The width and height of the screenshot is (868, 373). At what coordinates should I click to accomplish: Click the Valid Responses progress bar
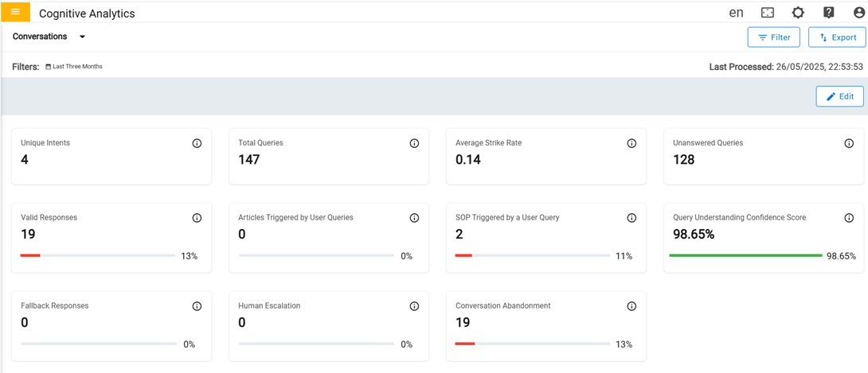click(98, 256)
